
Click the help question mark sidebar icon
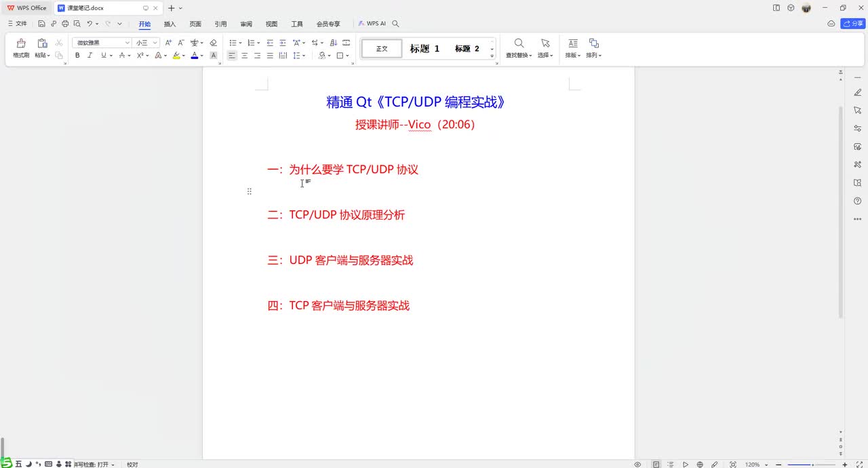pyautogui.click(x=857, y=201)
